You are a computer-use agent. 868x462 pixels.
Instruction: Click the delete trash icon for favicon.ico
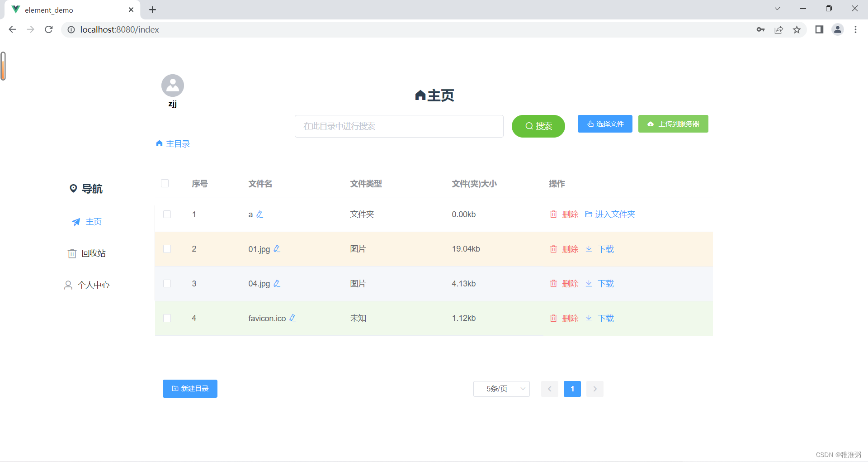click(x=553, y=318)
